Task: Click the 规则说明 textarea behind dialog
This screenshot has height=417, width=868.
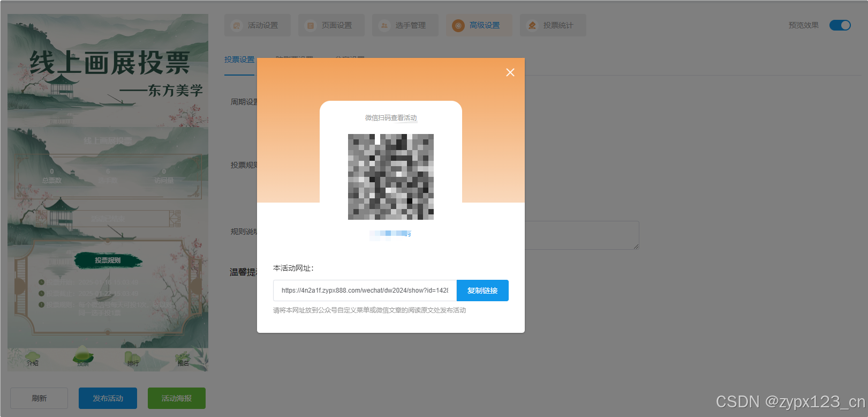Action: (x=582, y=235)
